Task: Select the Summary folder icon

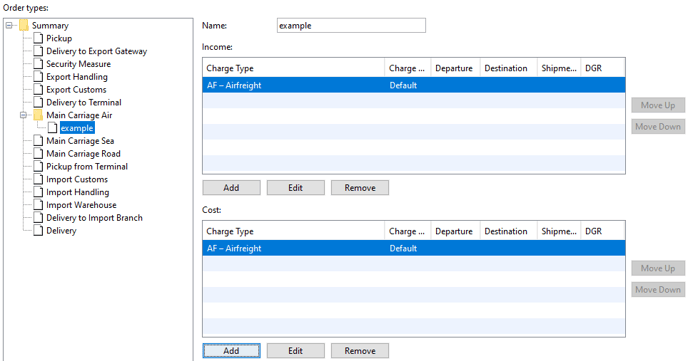Action: [x=24, y=25]
